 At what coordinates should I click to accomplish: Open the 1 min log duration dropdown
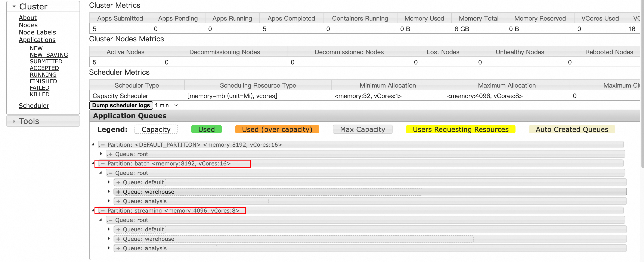tap(166, 105)
